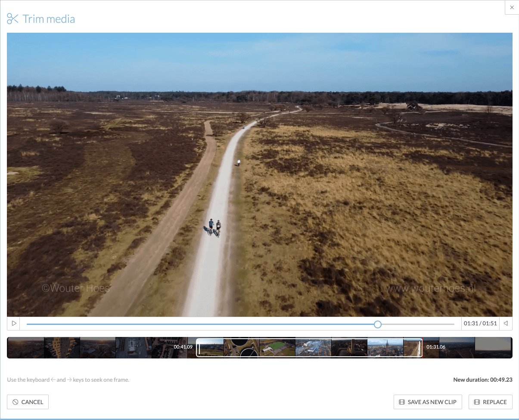Click the first filmstrip thumbnail on the left
519x420 pixels.
pyautogui.click(x=26, y=348)
